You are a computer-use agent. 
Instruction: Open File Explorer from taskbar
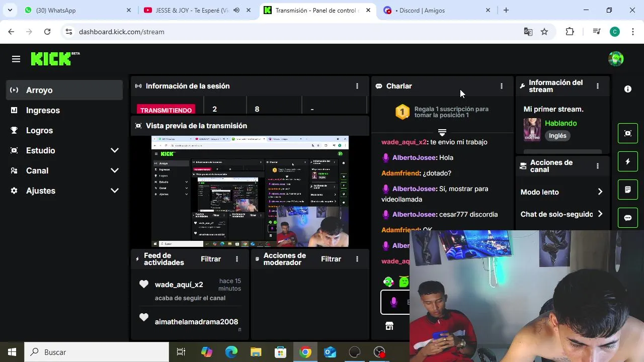(x=256, y=352)
